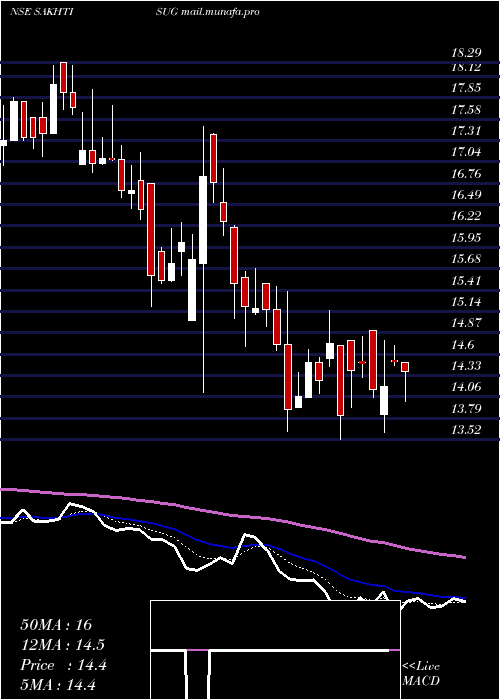
Task: Select the 18.12 price axis label
Action: [466, 67]
